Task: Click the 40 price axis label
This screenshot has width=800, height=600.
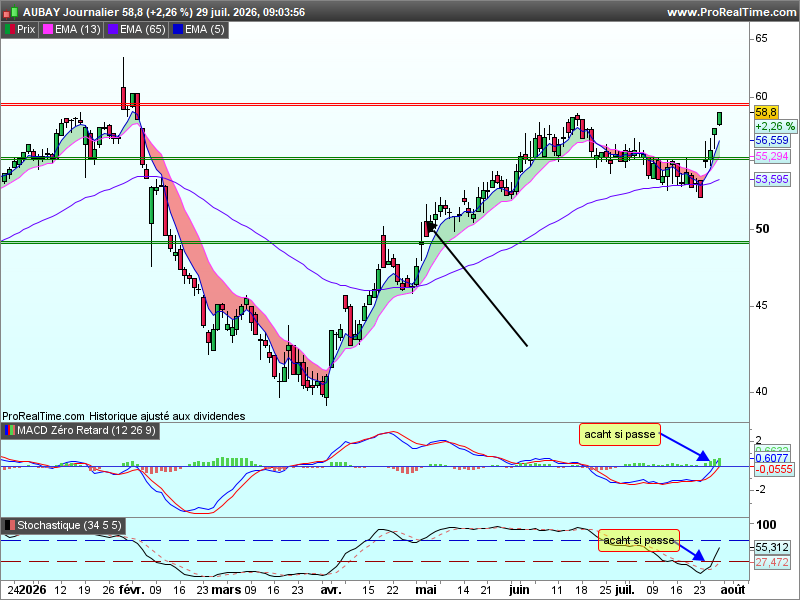Action: pyautogui.click(x=761, y=392)
